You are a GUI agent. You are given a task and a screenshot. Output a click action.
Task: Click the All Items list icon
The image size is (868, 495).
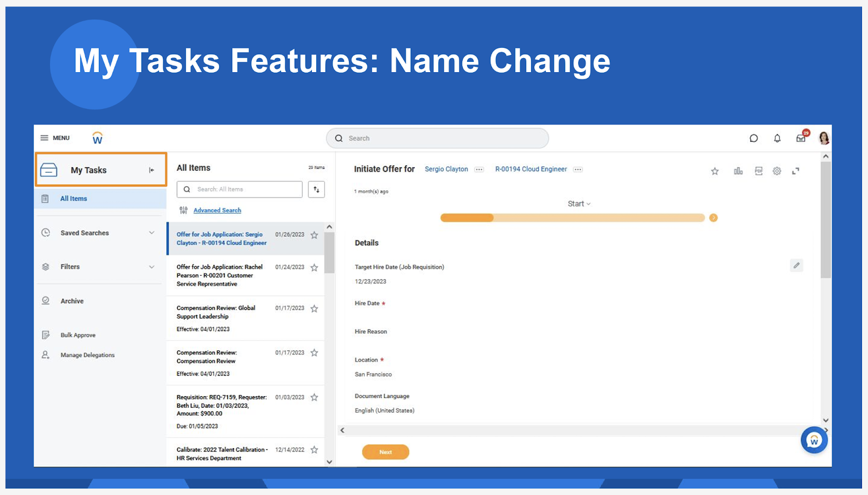(x=46, y=199)
